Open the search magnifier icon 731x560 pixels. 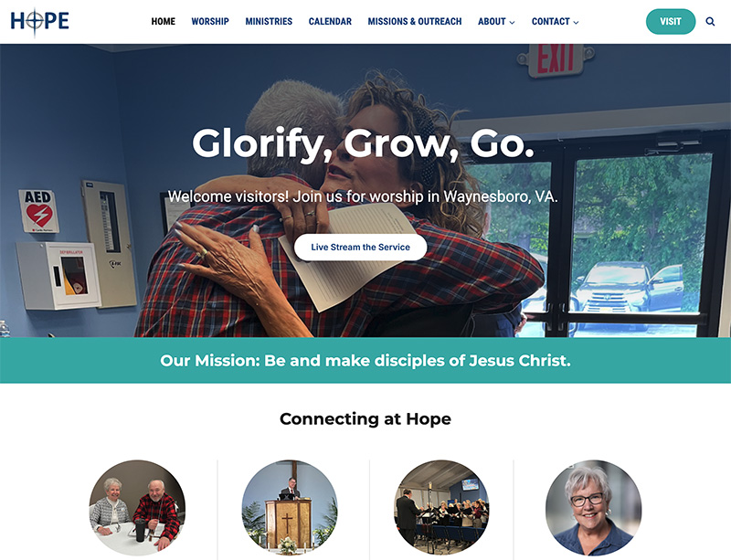[710, 21]
